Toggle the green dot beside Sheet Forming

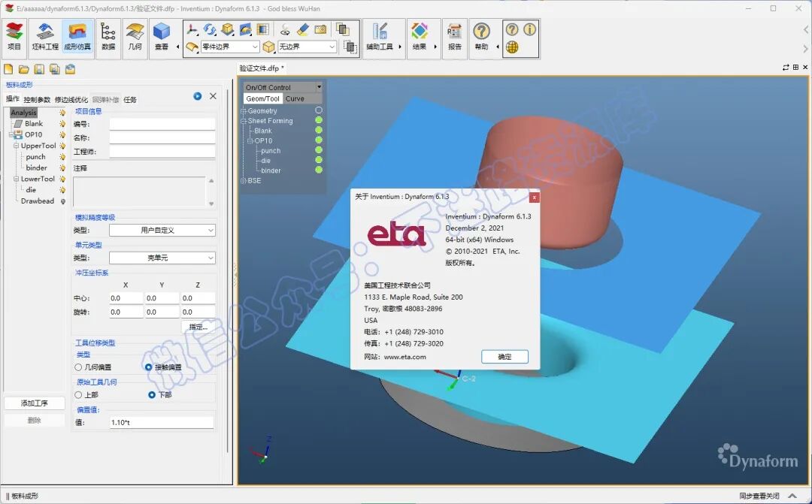[x=319, y=120]
